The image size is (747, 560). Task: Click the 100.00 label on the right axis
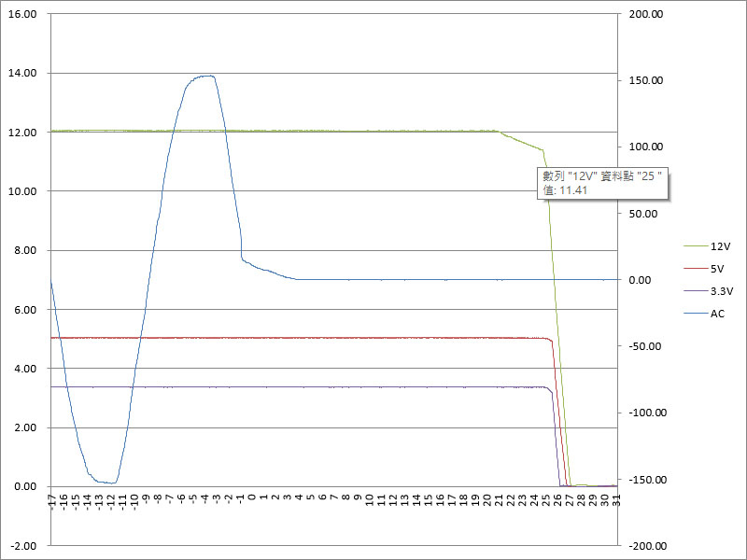(x=646, y=147)
